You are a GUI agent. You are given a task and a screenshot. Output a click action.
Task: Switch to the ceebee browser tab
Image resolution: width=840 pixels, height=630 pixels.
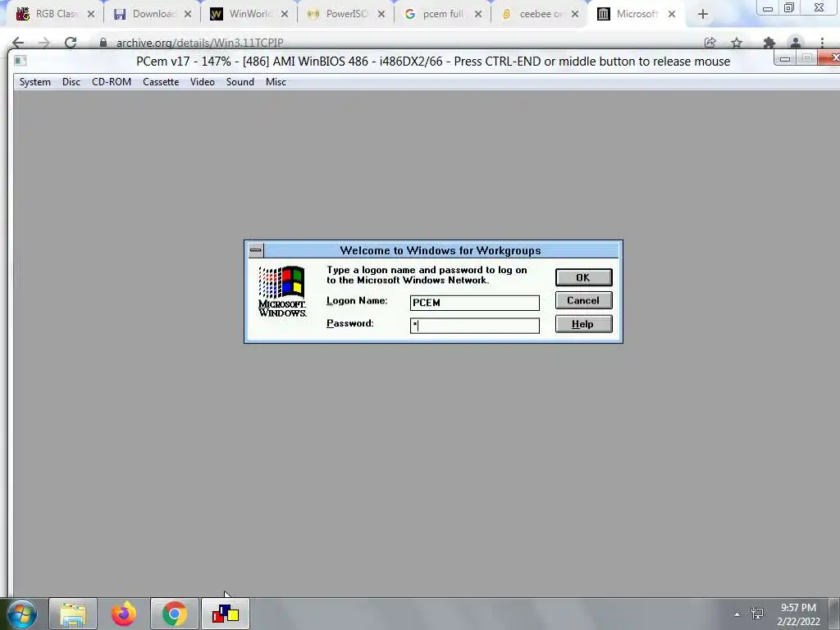click(540, 14)
